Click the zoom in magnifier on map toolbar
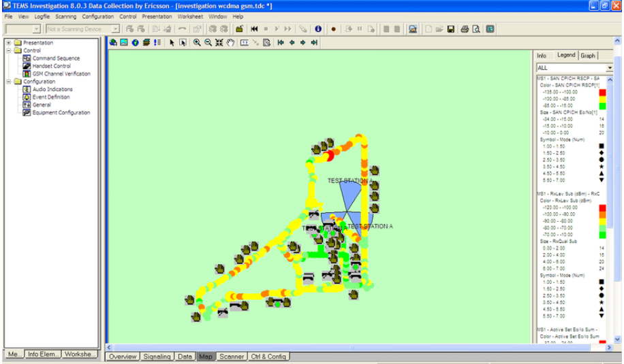The width and height of the screenshot is (624, 364). tap(197, 42)
